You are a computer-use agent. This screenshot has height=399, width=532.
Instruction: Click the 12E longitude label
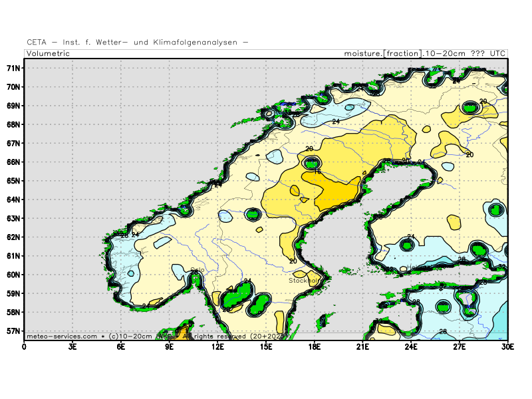pyautogui.click(x=217, y=346)
